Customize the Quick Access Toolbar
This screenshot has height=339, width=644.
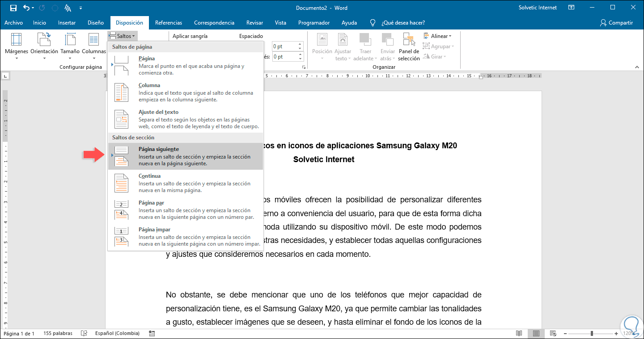coord(80,8)
